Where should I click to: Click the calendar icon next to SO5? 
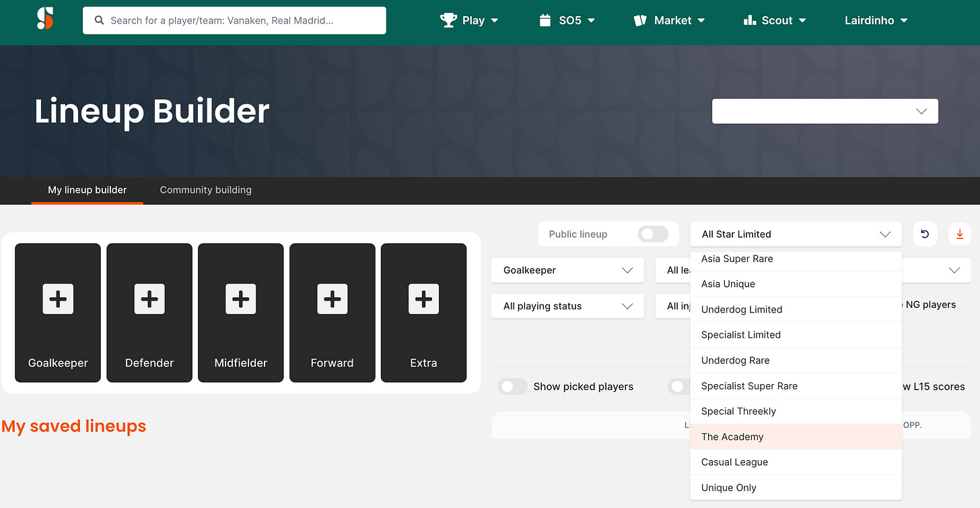click(x=545, y=20)
